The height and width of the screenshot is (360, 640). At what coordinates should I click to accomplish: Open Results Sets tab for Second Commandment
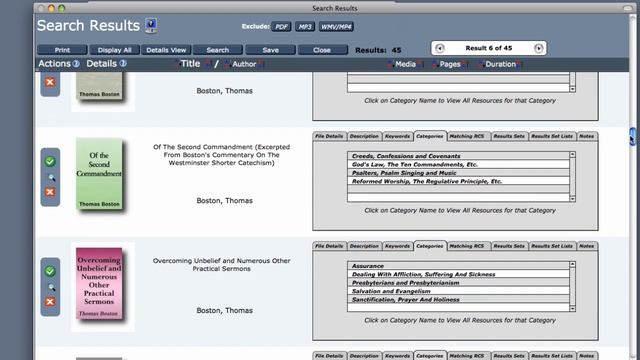tap(509, 136)
